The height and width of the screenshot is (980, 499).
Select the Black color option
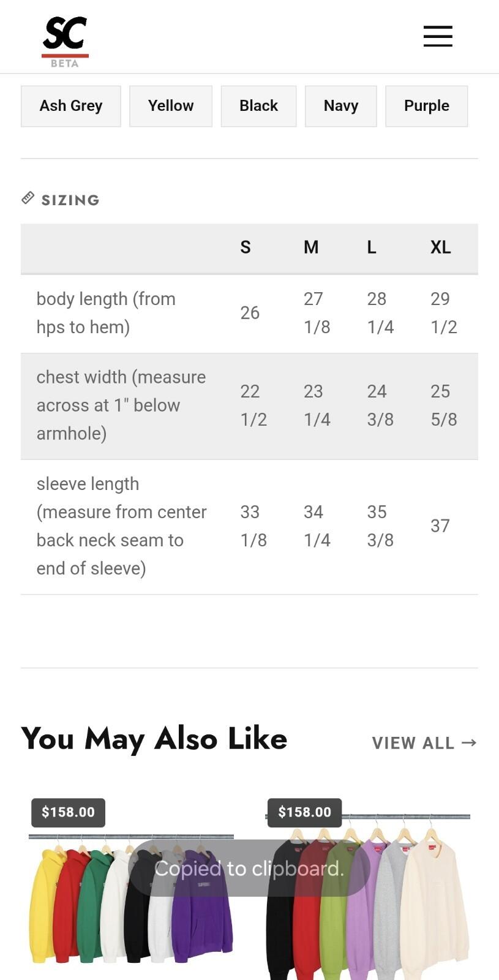pos(258,106)
